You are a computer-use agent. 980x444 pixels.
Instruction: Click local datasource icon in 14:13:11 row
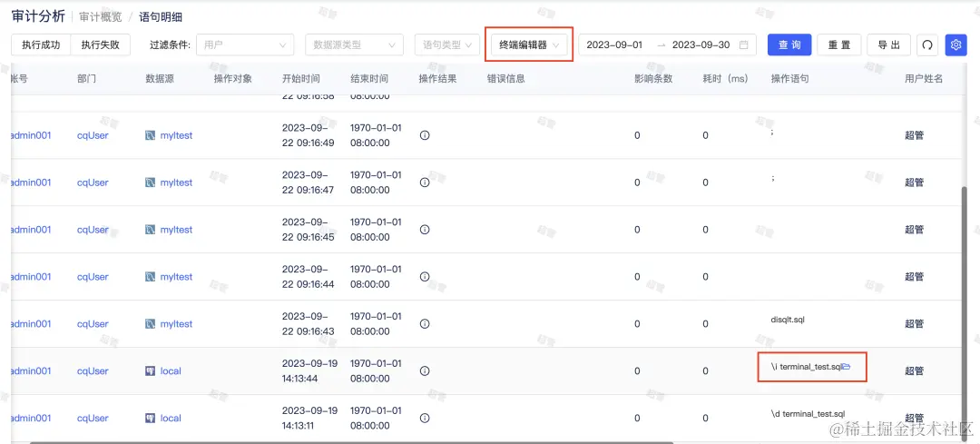[150, 418]
